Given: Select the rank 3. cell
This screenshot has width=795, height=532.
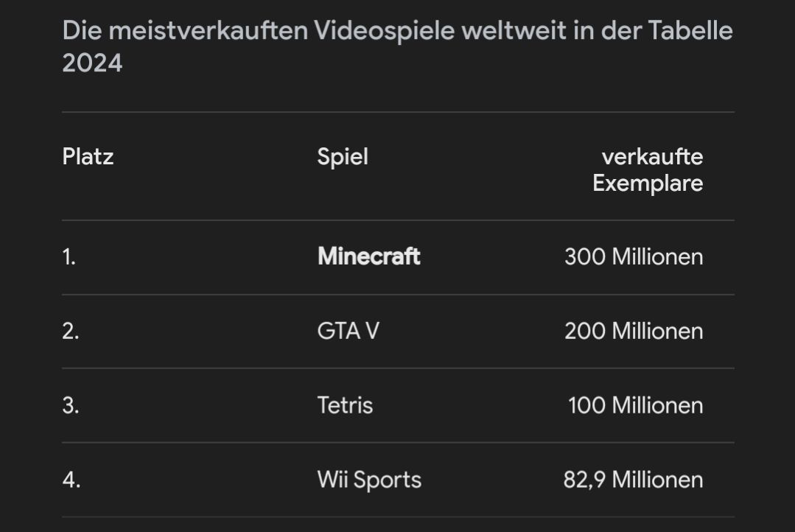Looking at the screenshot, I should (70, 406).
